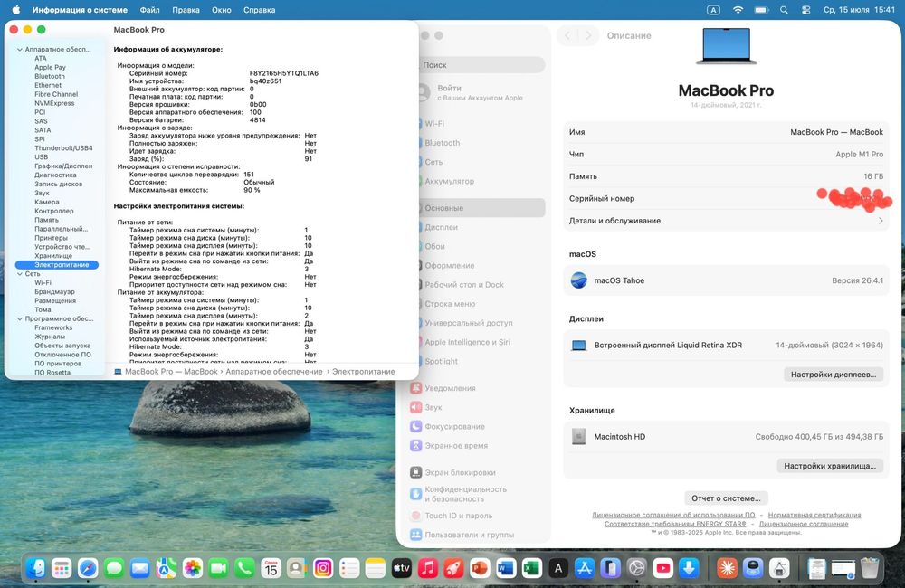Select Экран блокировки in Settings sidebar
This screenshot has height=588, width=905.
(x=460, y=472)
